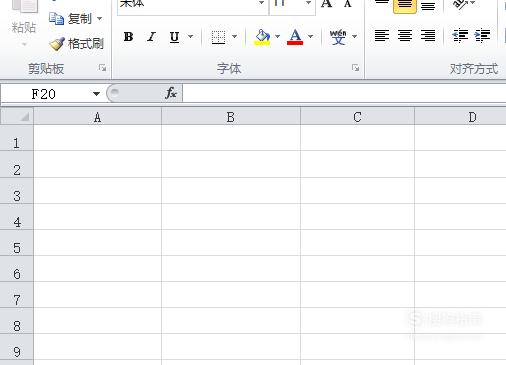This screenshot has height=365, width=506.
Task: Click into the formula bar
Action: pyautogui.click(x=344, y=93)
